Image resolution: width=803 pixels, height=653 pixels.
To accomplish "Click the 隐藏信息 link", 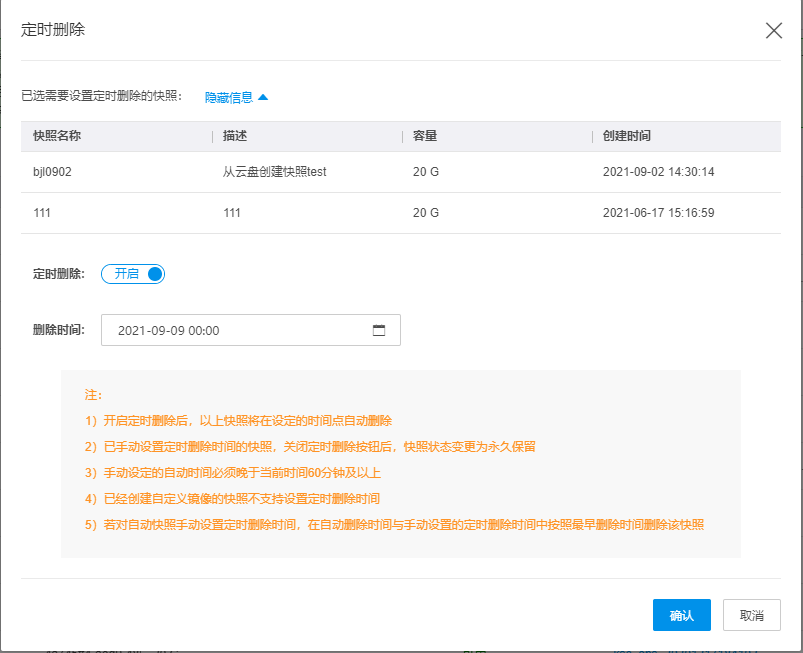I will coord(229,97).
